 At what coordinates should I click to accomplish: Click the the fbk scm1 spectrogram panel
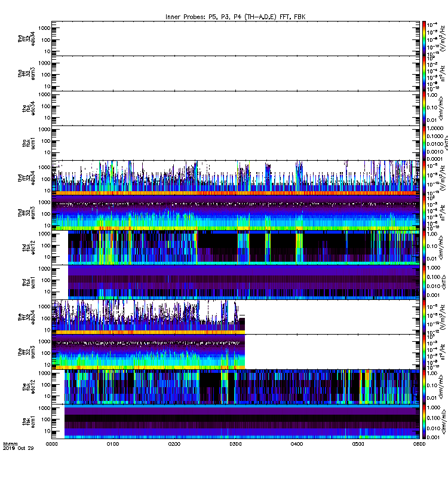tap(235, 421)
